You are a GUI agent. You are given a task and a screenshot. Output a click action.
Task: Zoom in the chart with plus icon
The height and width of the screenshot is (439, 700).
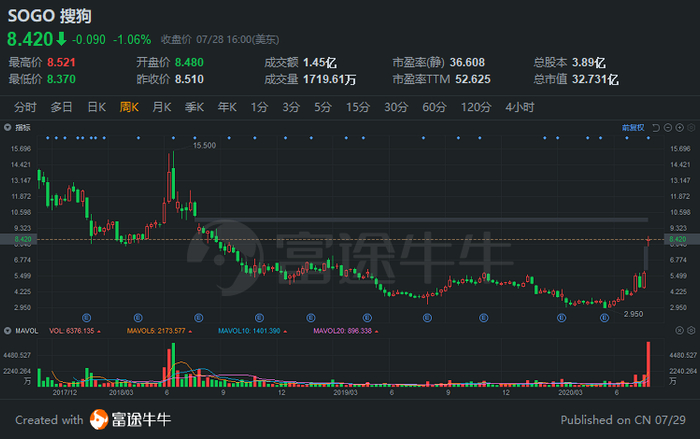[679, 128]
